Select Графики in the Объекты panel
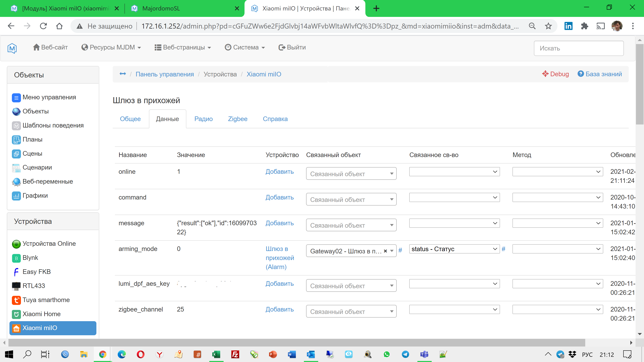644x362 pixels. [35, 195]
